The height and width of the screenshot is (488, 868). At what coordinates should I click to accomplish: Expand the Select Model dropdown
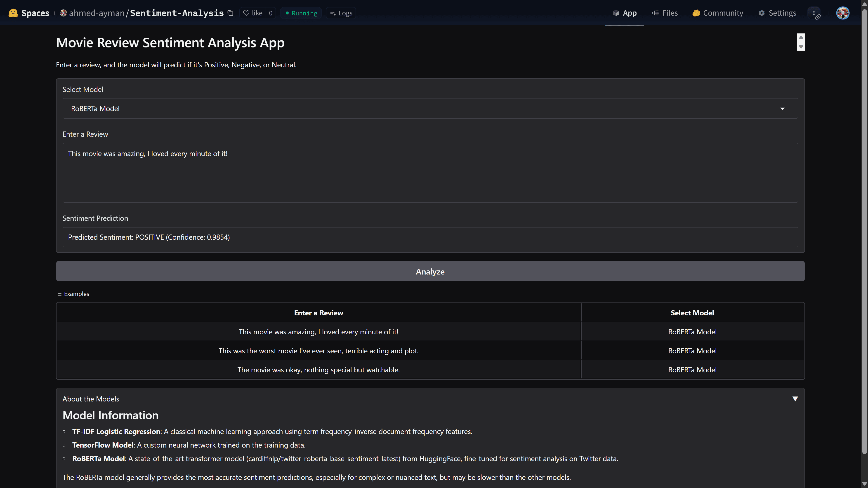430,108
